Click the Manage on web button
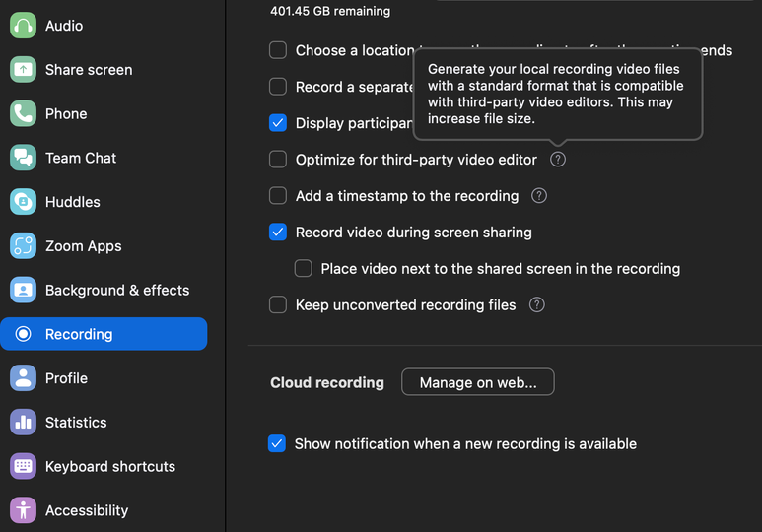 tap(478, 382)
